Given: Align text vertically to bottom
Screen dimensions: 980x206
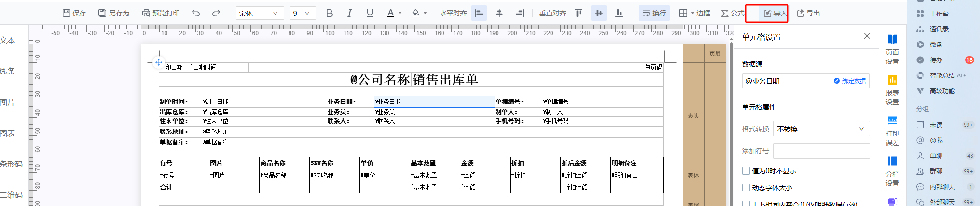Looking at the screenshot, I should tap(619, 13).
